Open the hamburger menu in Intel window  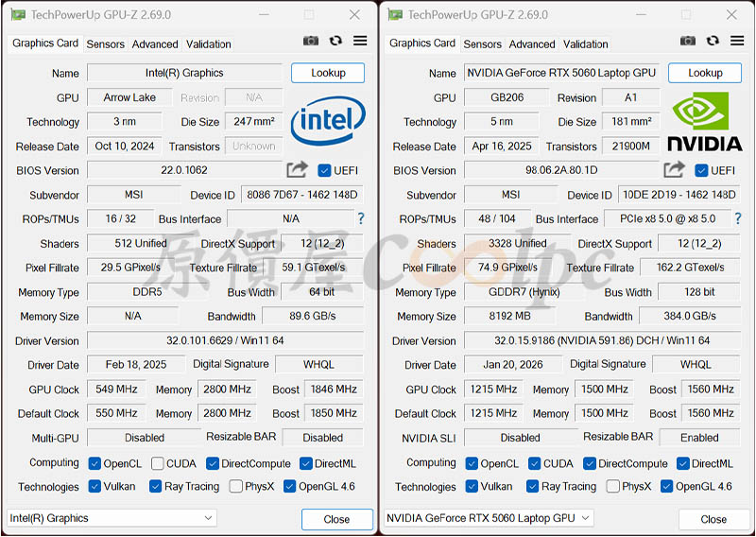click(360, 41)
